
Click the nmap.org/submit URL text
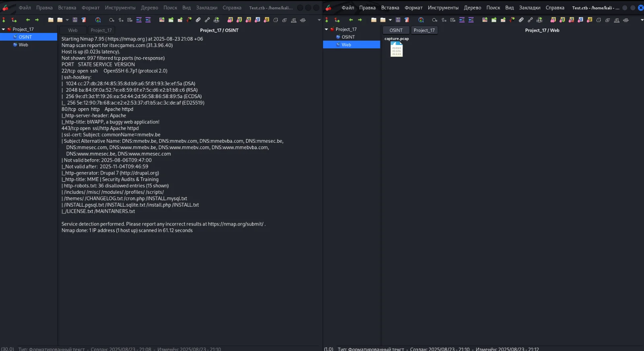coord(236,224)
